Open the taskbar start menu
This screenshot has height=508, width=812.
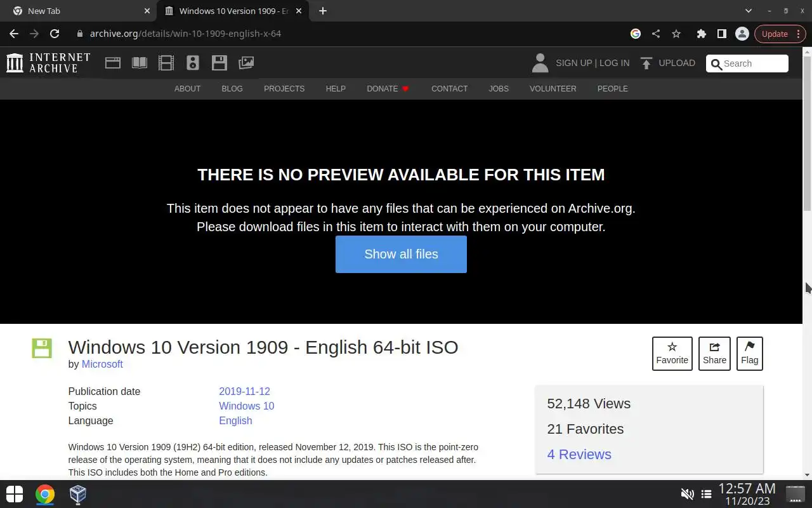(14, 494)
